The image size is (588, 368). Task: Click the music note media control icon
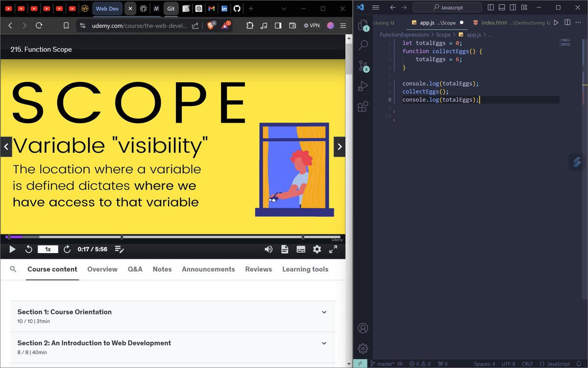pos(264,26)
